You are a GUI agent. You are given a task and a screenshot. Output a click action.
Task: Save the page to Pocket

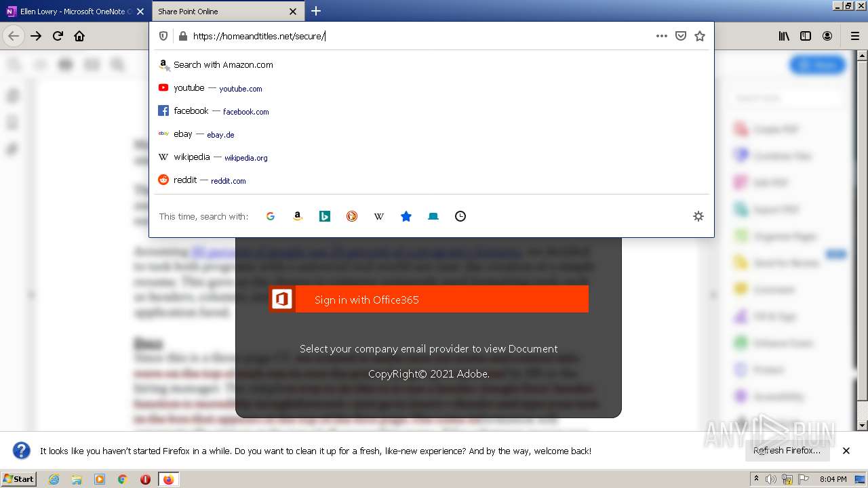pos(681,35)
